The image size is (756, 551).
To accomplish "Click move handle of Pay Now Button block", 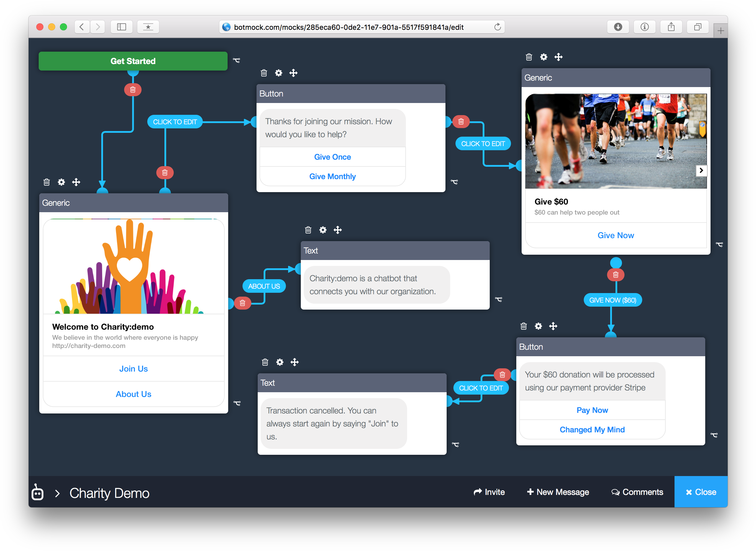I will tap(553, 326).
